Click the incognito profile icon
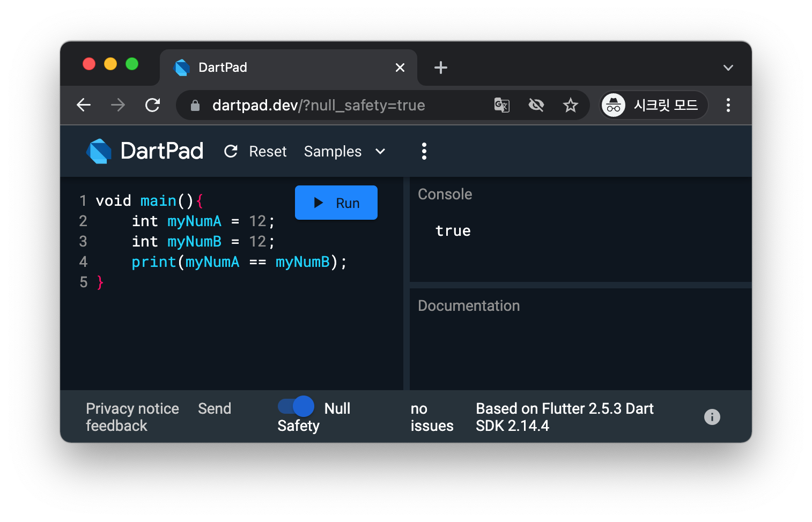Screen dimensions: 812x522 tap(614, 105)
